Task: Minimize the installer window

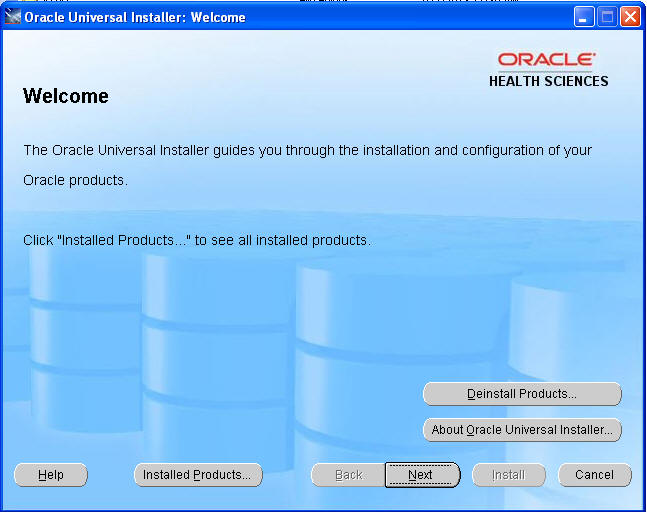Action: coord(584,17)
